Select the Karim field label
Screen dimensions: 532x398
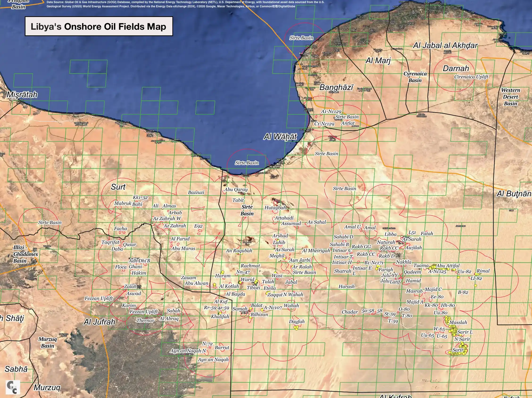pos(129,305)
